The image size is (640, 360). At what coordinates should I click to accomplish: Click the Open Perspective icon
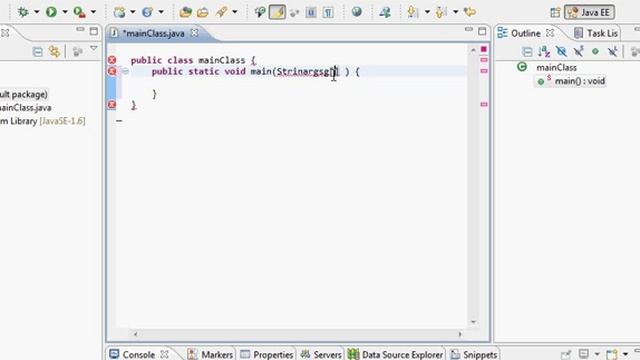coord(555,13)
